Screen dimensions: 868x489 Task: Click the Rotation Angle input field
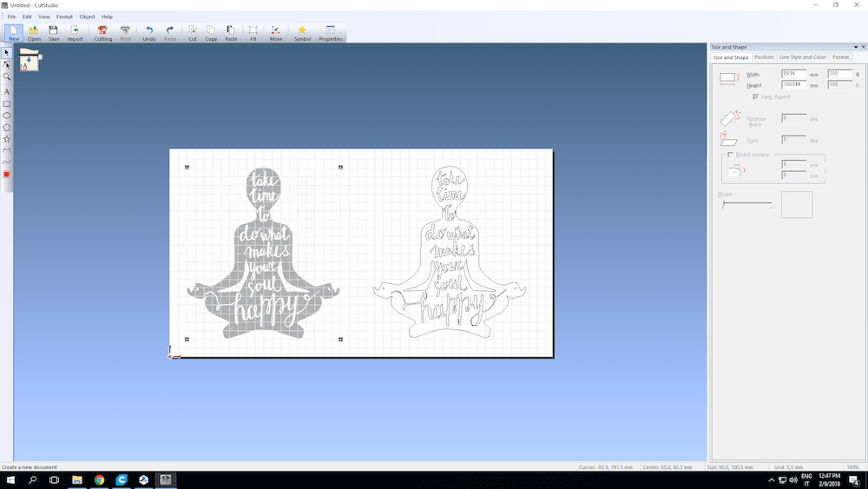coord(794,118)
